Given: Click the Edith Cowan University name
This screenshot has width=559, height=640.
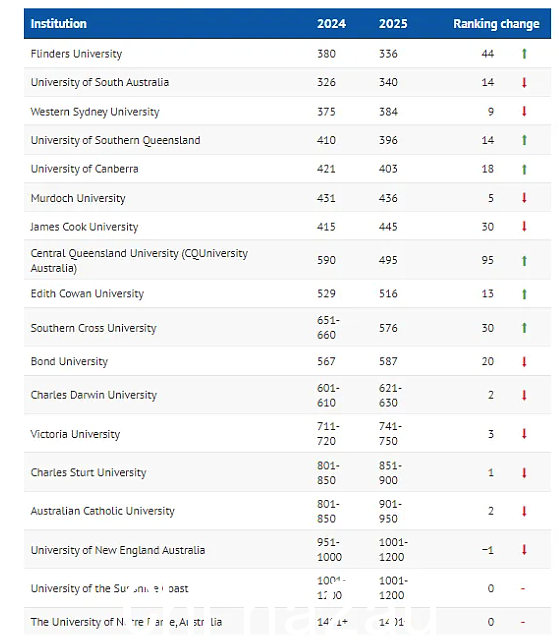Looking at the screenshot, I should click(87, 294).
